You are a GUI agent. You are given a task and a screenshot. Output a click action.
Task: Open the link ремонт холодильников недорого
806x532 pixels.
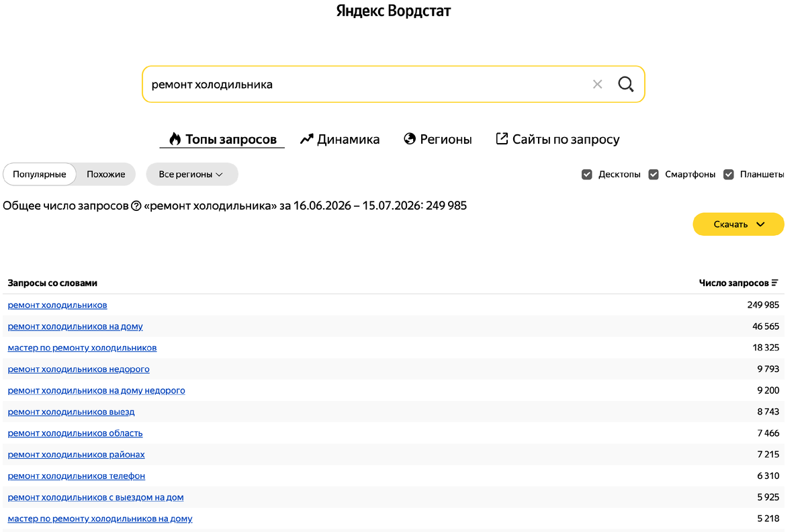coord(79,369)
